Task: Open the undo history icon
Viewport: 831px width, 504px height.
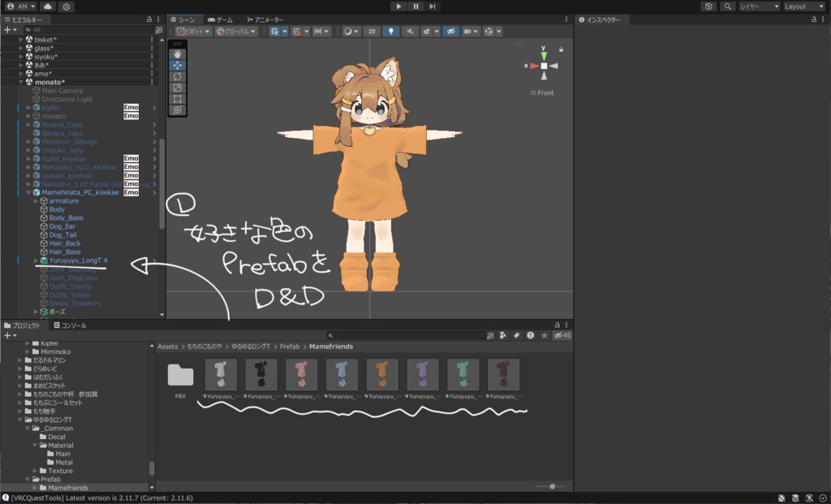Action: 708,6
